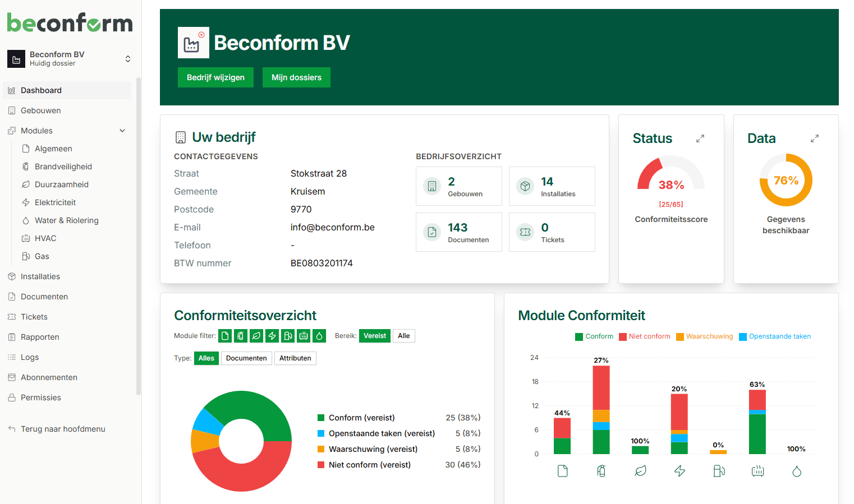Viewport: 854px width, 504px height.
Task: Toggle the water drop module filter button
Action: (319, 336)
